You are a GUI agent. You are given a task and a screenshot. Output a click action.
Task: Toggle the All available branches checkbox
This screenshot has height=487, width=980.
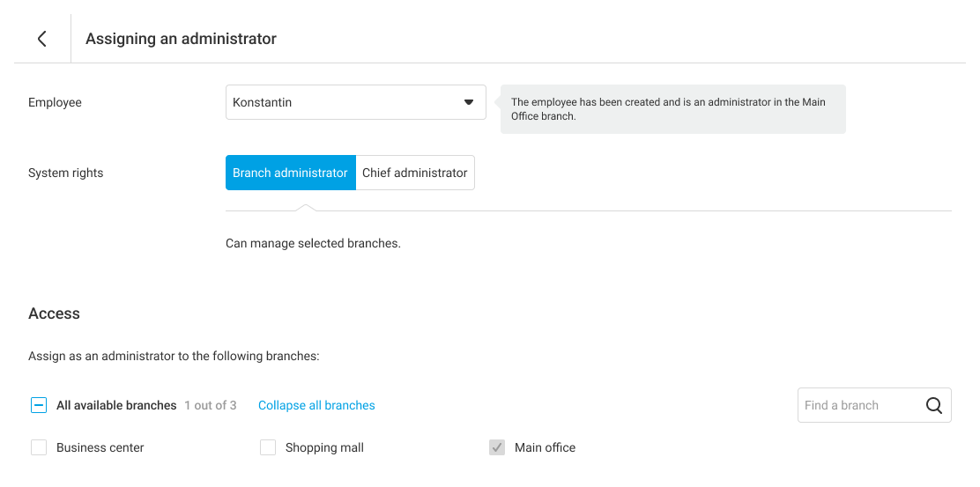[39, 405]
